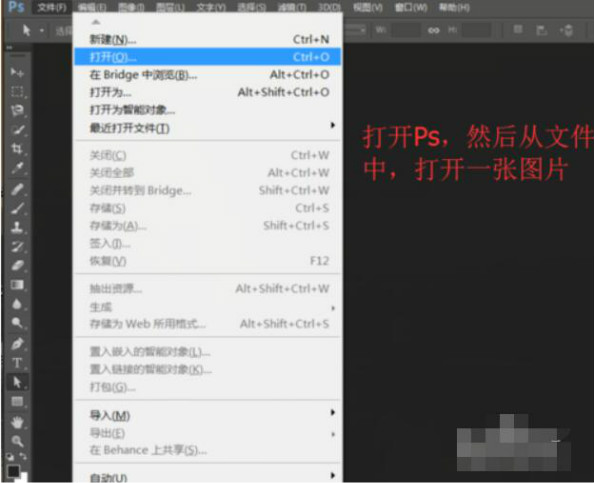
Task: Select the Eraser tool
Action: click(x=17, y=266)
